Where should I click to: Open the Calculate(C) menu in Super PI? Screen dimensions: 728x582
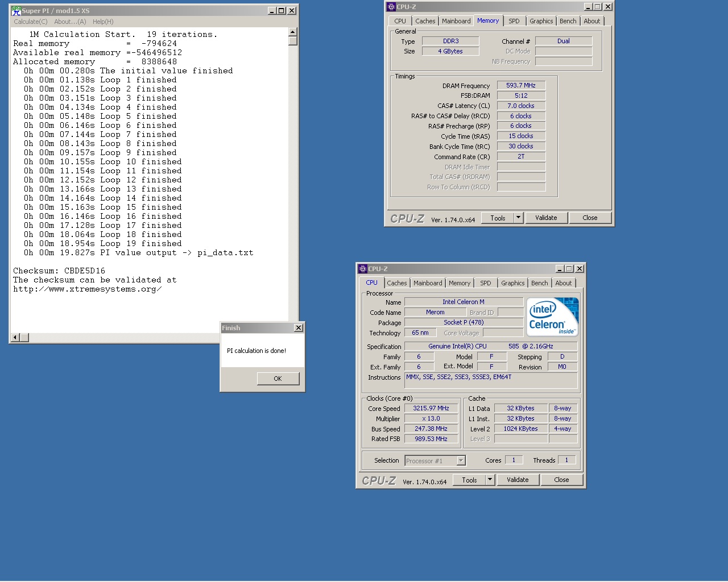tap(31, 22)
